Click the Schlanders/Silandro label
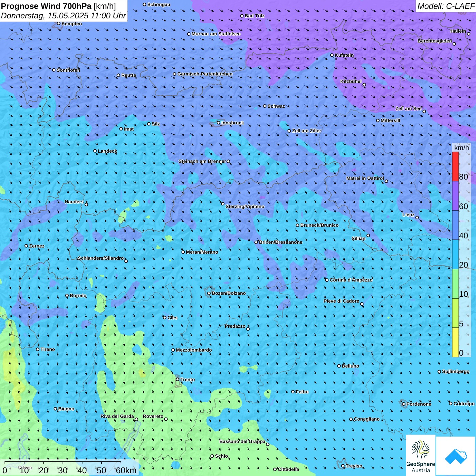Viewport: 476px width, 476px height. click(x=101, y=258)
